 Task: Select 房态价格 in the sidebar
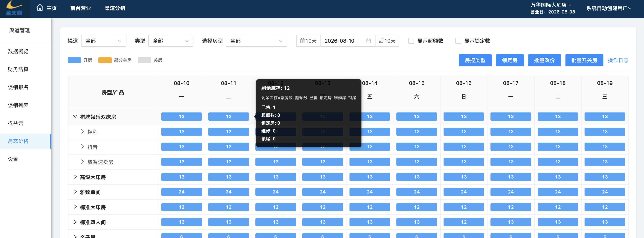25,141
